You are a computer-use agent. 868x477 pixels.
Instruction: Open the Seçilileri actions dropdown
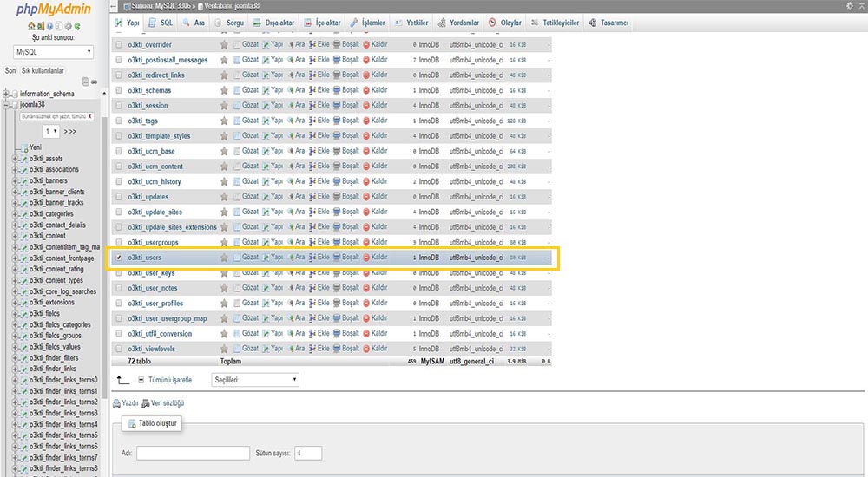coord(255,380)
